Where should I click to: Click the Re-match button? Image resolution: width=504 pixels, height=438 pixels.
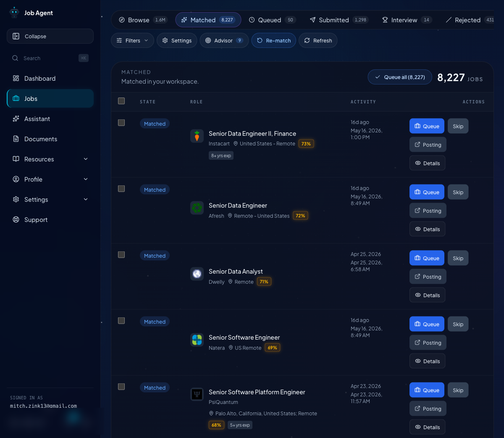coord(274,40)
